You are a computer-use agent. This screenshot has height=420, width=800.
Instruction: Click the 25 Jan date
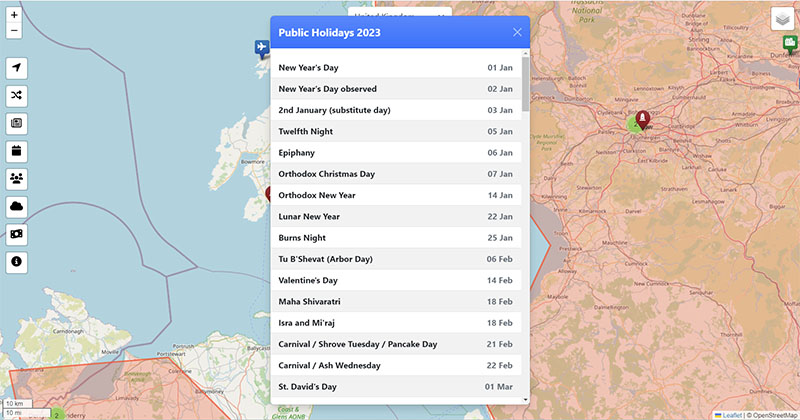pos(500,238)
